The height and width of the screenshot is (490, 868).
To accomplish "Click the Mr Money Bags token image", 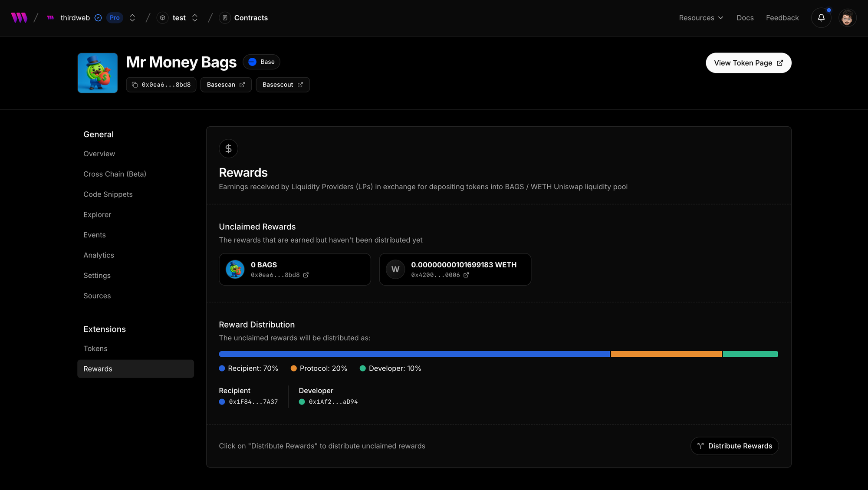I will (x=98, y=73).
